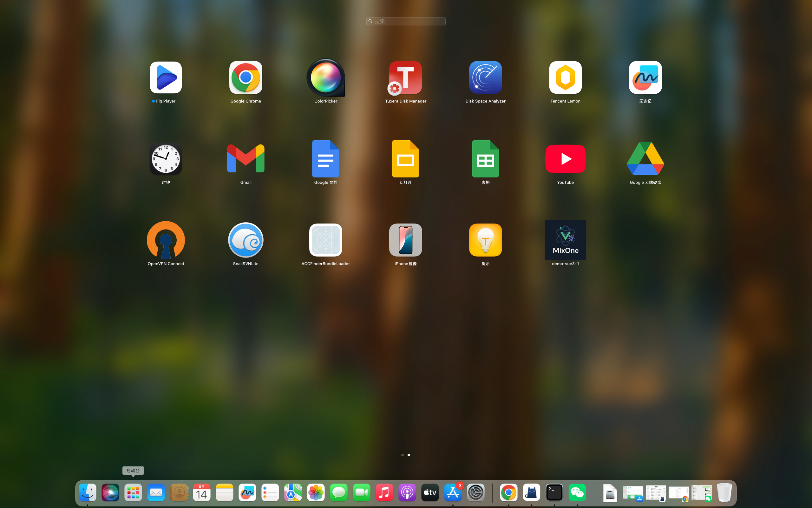Open 无边记 app in Launchpad grid
The width and height of the screenshot is (812, 508).
[x=645, y=77]
